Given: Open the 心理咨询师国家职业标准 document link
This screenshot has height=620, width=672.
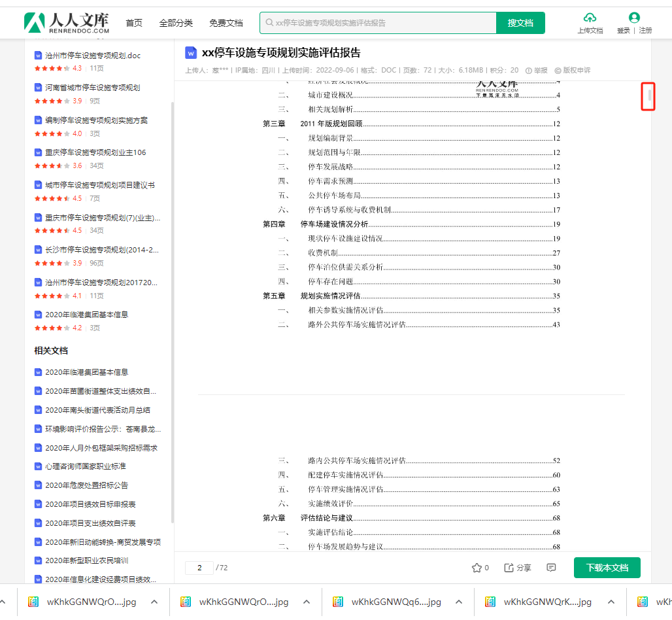Looking at the screenshot, I should tap(86, 466).
